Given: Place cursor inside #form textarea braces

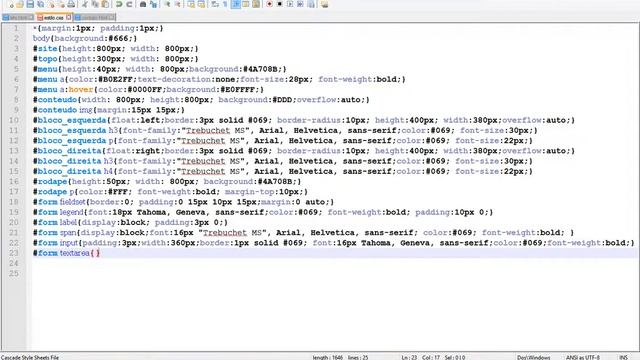Looking at the screenshot, I should [96, 253].
